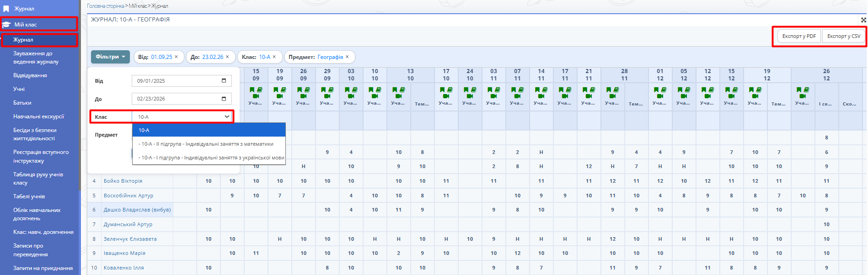This screenshot has width=868, height=275.
Task: Click the Експорт у CSV button
Action: click(843, 36)
